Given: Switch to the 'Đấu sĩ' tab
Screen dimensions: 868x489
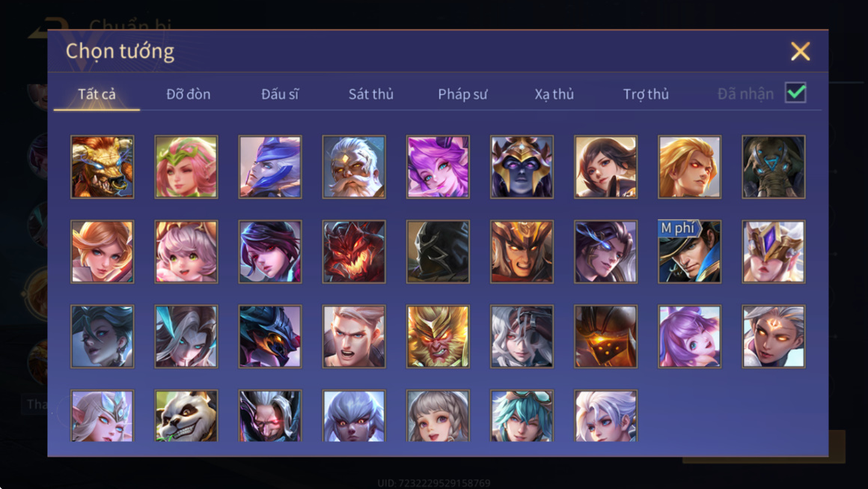Looking at the screenshot, I should pos(280,94).
